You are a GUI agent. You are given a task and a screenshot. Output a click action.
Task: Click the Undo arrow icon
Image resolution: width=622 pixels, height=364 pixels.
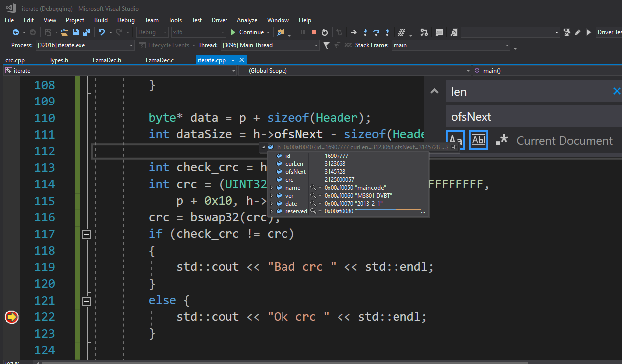(102, 32)
